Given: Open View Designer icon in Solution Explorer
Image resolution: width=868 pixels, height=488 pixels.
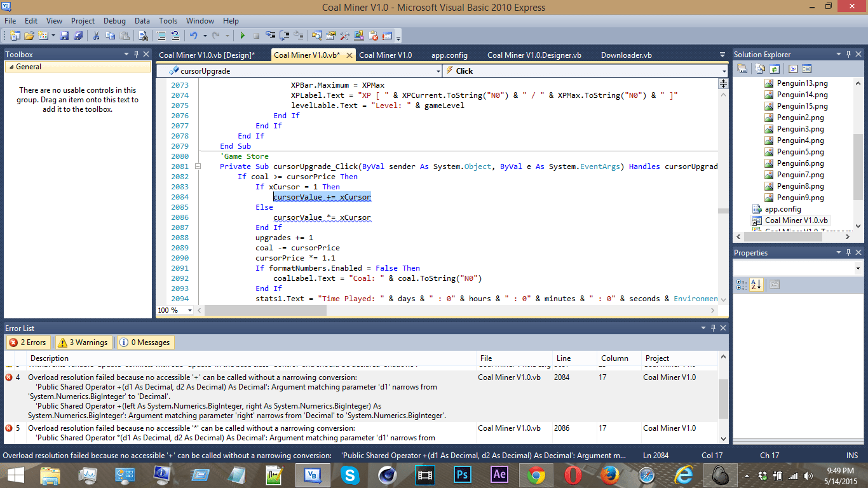Looking at the screenshot, I should [x=807, y=69].
